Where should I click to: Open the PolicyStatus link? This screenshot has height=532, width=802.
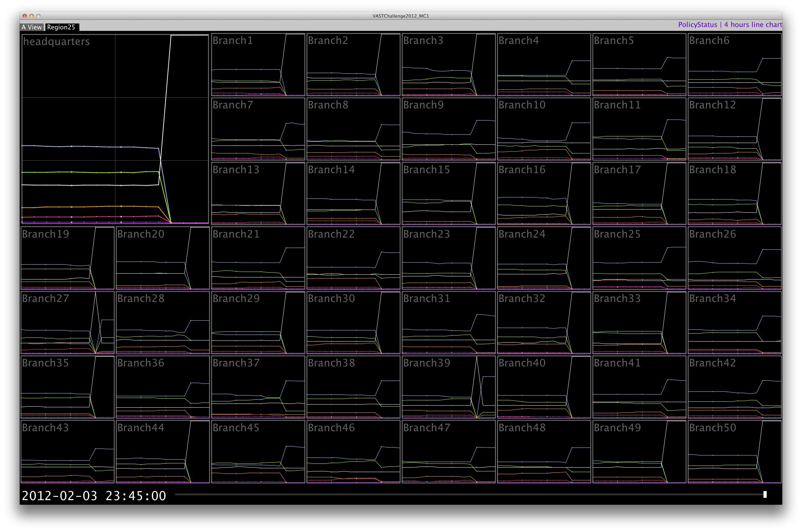point(697,25)
